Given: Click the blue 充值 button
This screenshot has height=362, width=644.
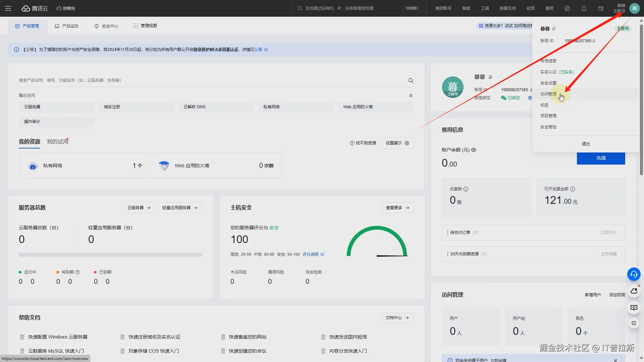Looking at the screenshot, I should (600, 158).
